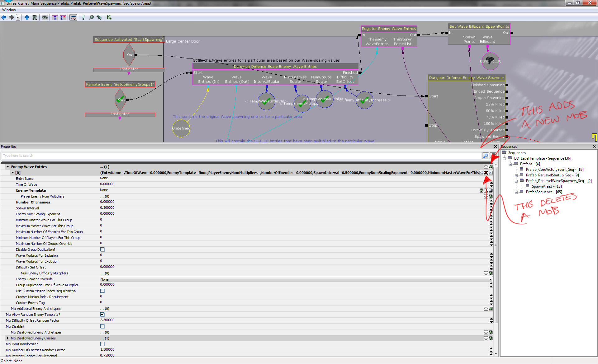Toggle Use Custom Mission Index Requirement checkbox

click(102, 291)
